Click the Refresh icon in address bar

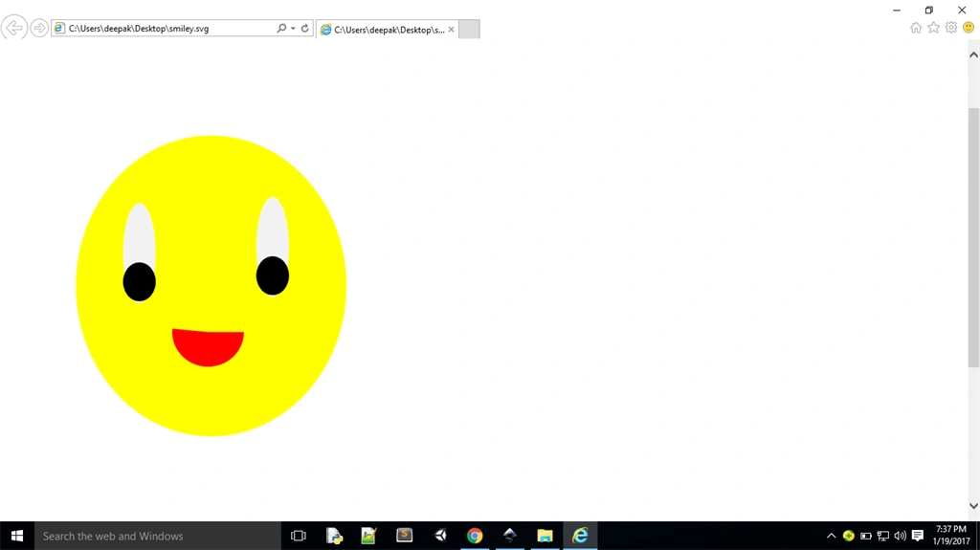pyautogui.click(x=305, y=28)
